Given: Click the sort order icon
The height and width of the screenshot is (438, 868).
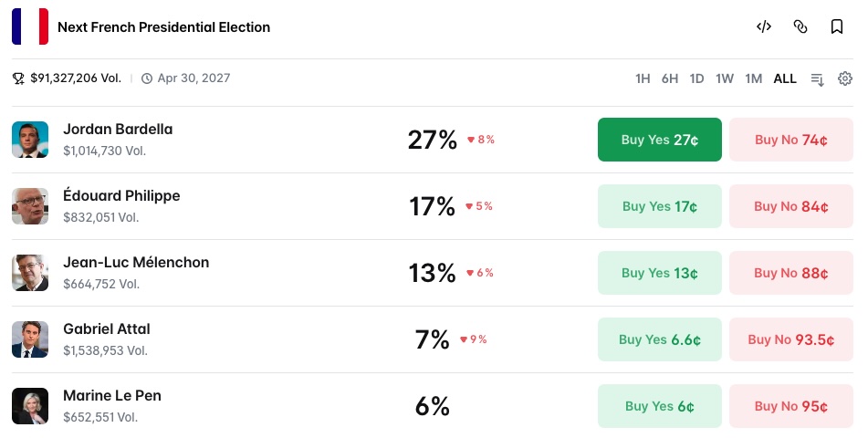Looking at the screenshot, I should (x=818, y=79).
